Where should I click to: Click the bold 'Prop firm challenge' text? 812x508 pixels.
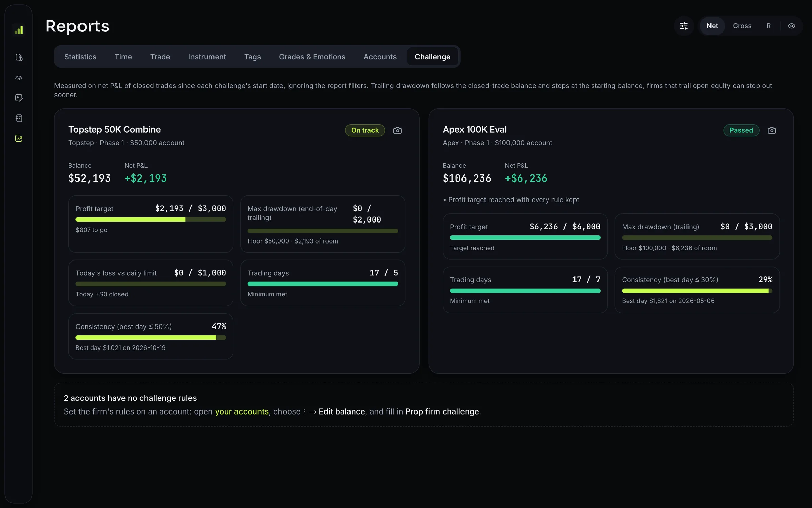pos(442,411)
